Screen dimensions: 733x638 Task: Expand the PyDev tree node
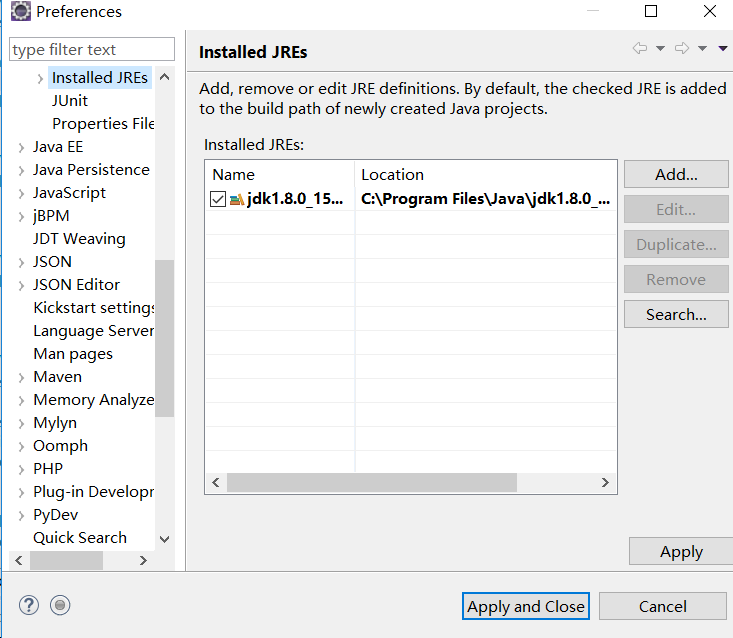pyautogui.click(x=21, y=516)
